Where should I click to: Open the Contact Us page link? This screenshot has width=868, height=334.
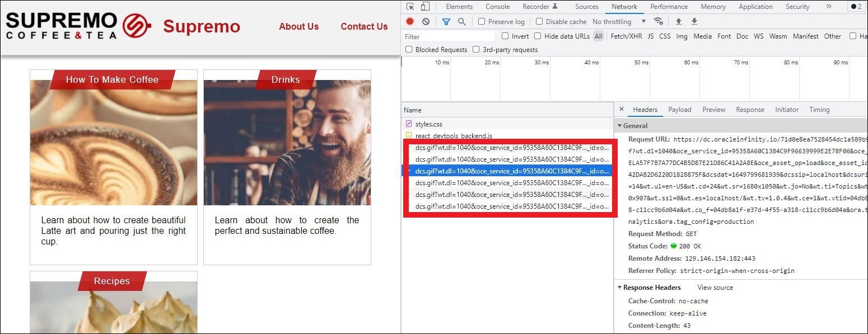click(x=364, y=26)
